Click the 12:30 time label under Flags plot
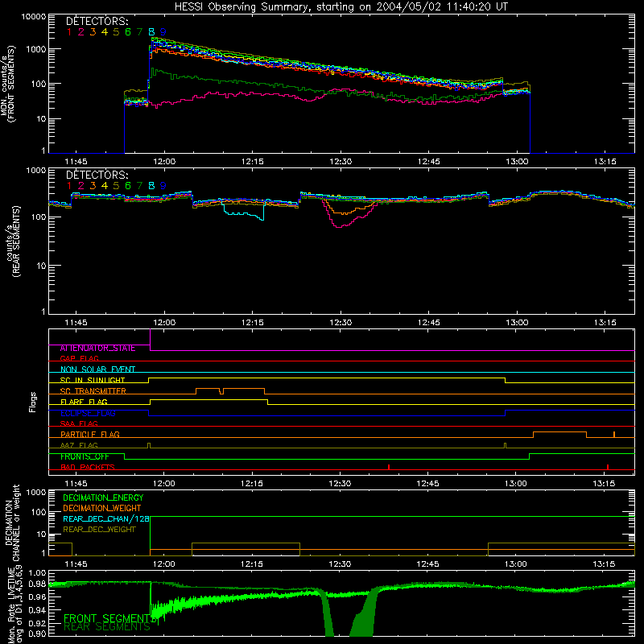 (x=340, y=484)
